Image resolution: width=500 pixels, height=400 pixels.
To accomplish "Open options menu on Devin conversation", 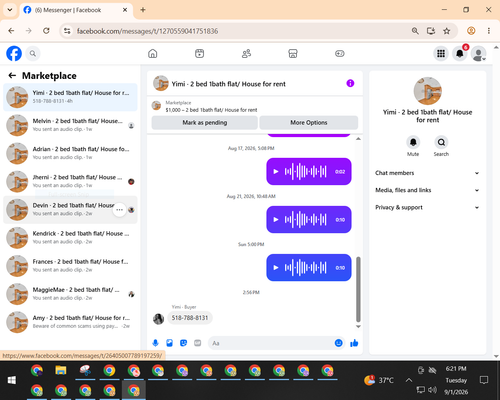I will [x=119, y=210].
